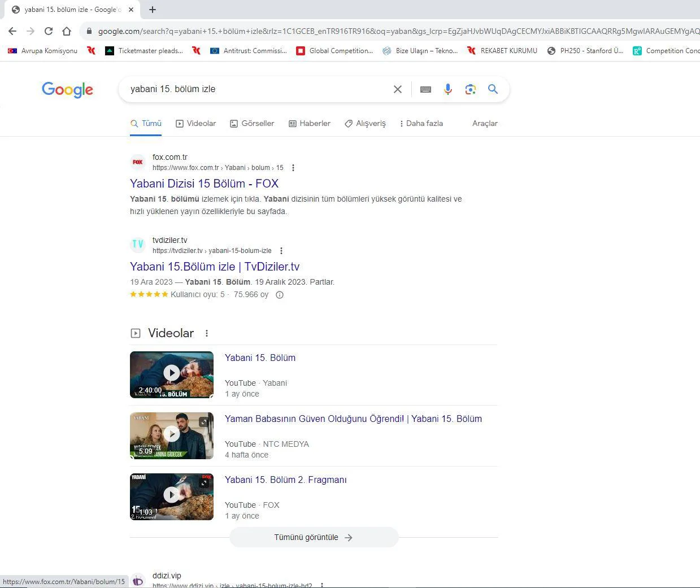
Task: Open Competition Conc bookmark
Action: click(666, 51)
